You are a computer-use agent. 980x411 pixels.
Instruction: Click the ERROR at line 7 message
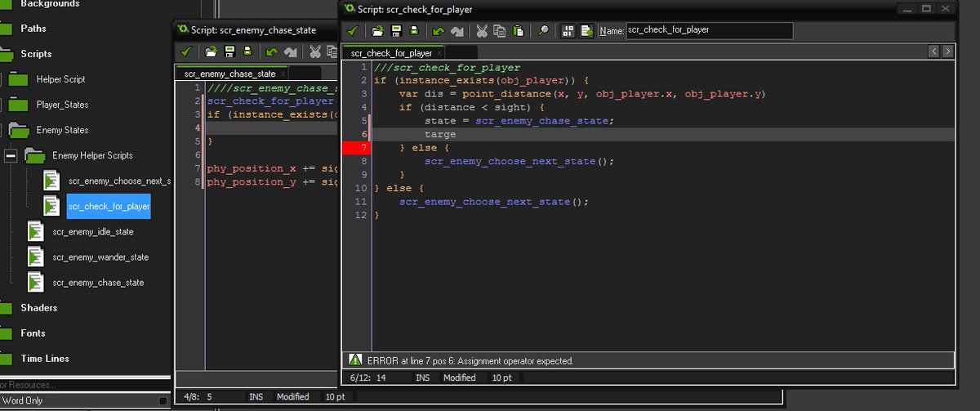(470, 360)
